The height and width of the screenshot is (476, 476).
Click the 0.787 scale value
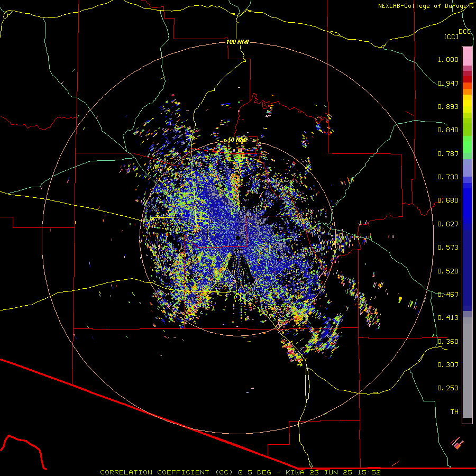point(448,153)
